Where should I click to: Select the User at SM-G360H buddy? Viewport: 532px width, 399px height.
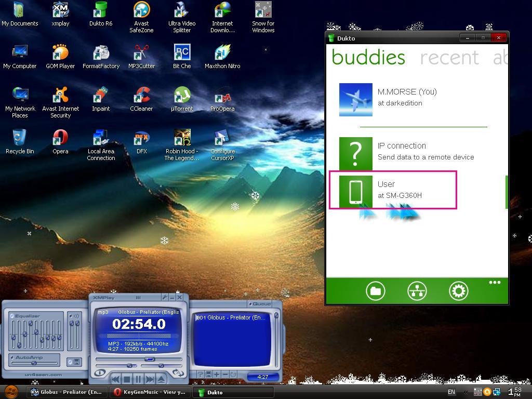point(393,190)
